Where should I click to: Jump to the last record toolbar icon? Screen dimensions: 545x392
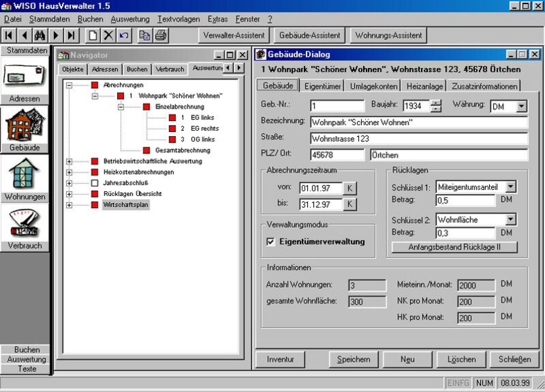point(72,35)
